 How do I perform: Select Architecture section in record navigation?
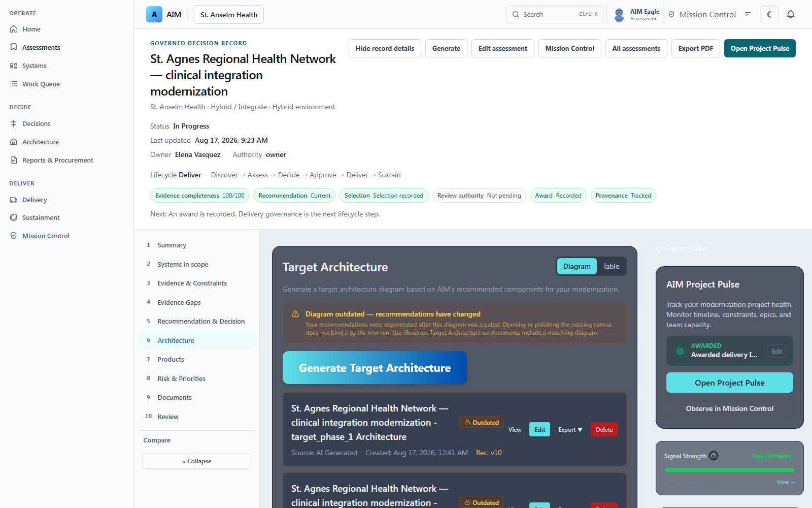(x=196, y=340)
